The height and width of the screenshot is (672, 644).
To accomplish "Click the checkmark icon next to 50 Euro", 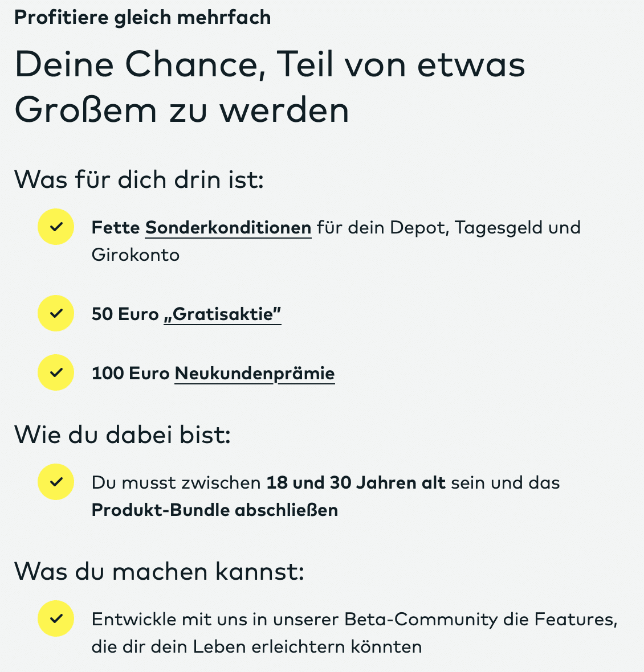I will click(x=56, y=313).
